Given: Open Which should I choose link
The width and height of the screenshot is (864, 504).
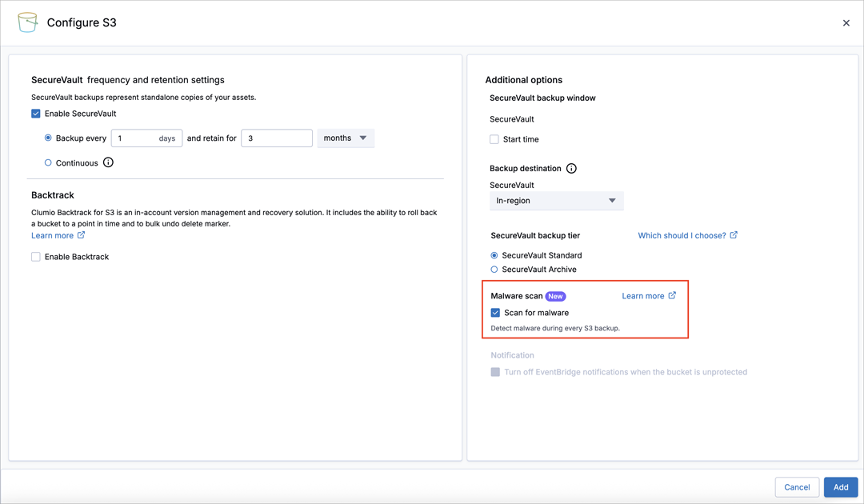Looking at the screenshot, I should 682,235.
